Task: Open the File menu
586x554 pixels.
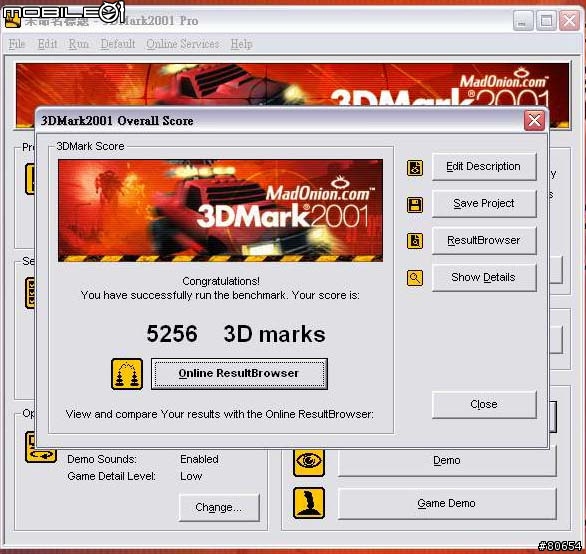Action: (x=17, y=44)
